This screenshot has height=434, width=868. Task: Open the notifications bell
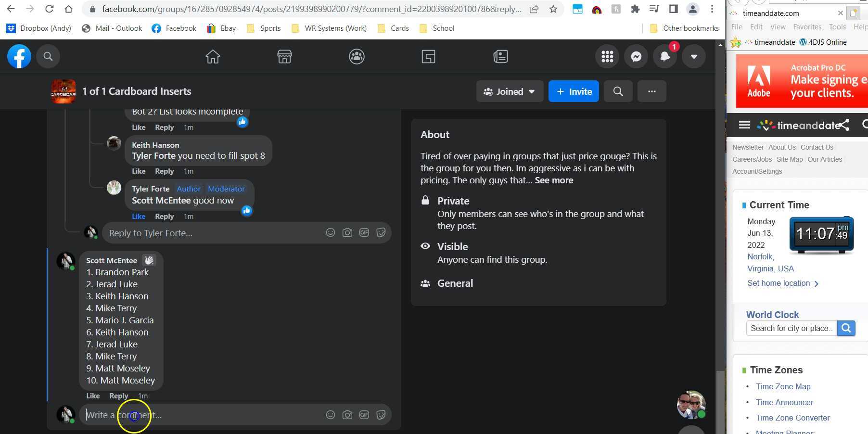(x=665, y=57)
